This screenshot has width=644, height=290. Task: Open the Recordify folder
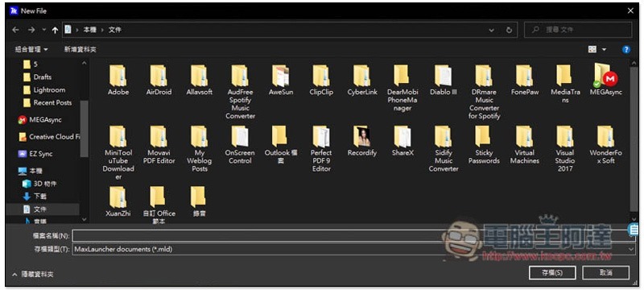(361, 141)
